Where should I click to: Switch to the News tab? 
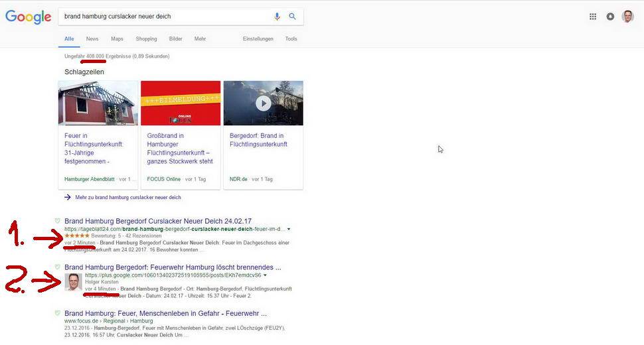click(x=92, y=38)
